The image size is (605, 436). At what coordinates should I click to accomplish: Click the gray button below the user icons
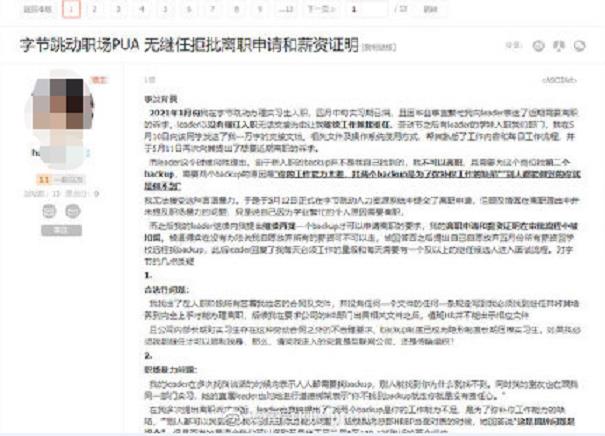pyautogui.click(x=60, y=230)
